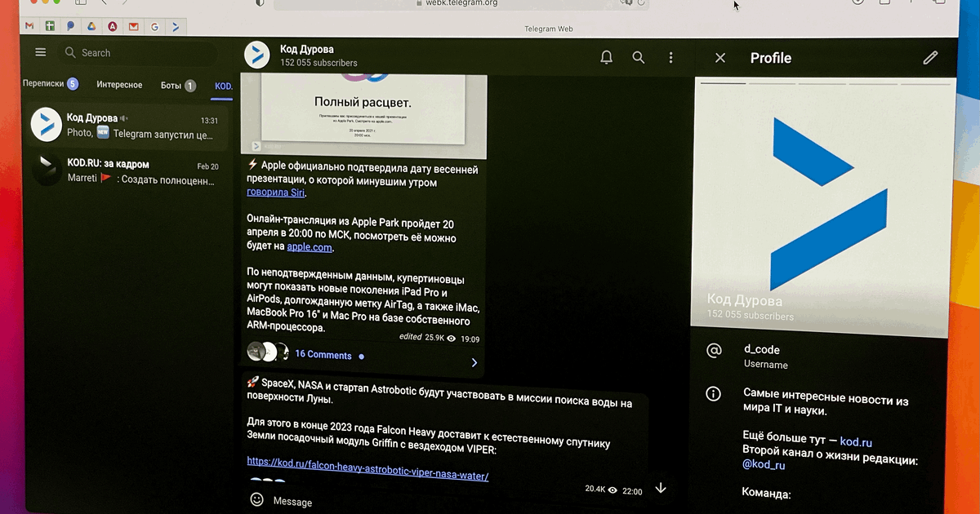Switch to Переписки folder tab
980x514 pixels.
point(51,84)
